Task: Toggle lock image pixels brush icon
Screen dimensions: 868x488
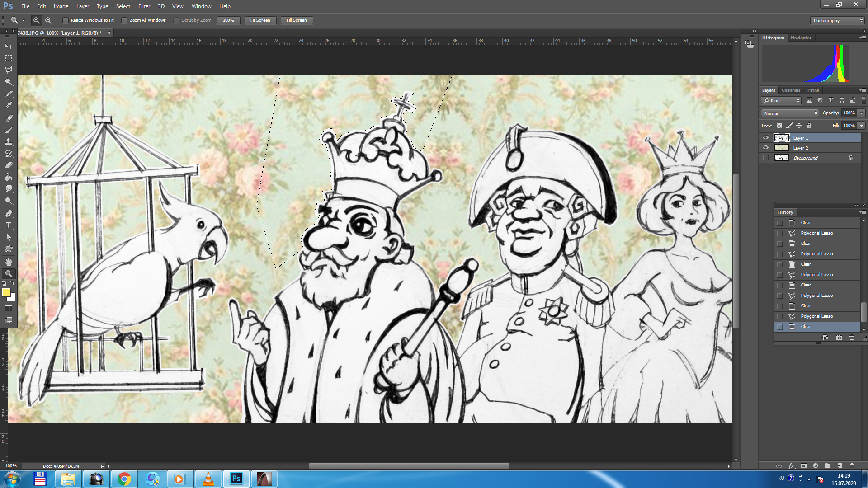Action: coord(789,126)
